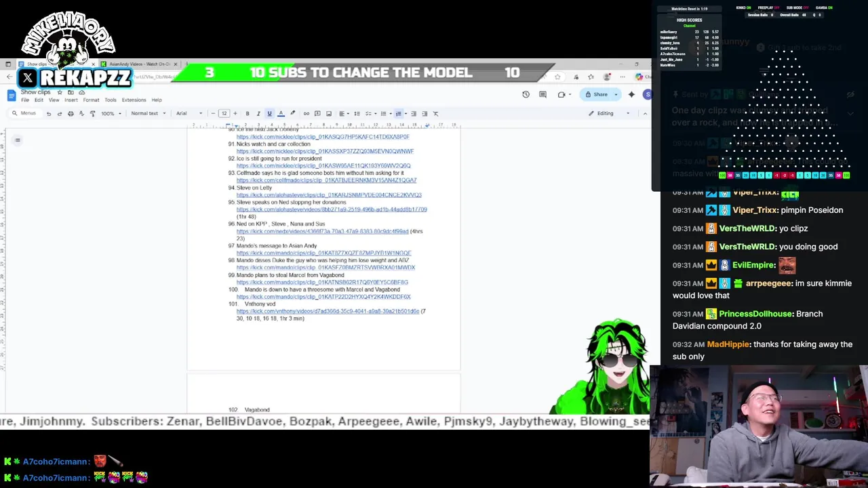This screenshot has width=868, height=488.
Task: Show the document outline panel icon
Action: [18, 140]
